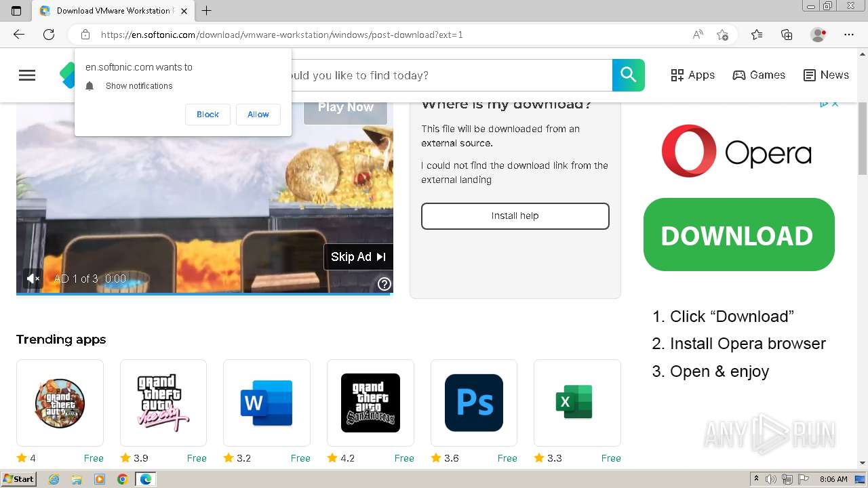Viewport: 868px width, 488px height.
Task: Open File Explorer from taskbar
Action: (77, 479)
